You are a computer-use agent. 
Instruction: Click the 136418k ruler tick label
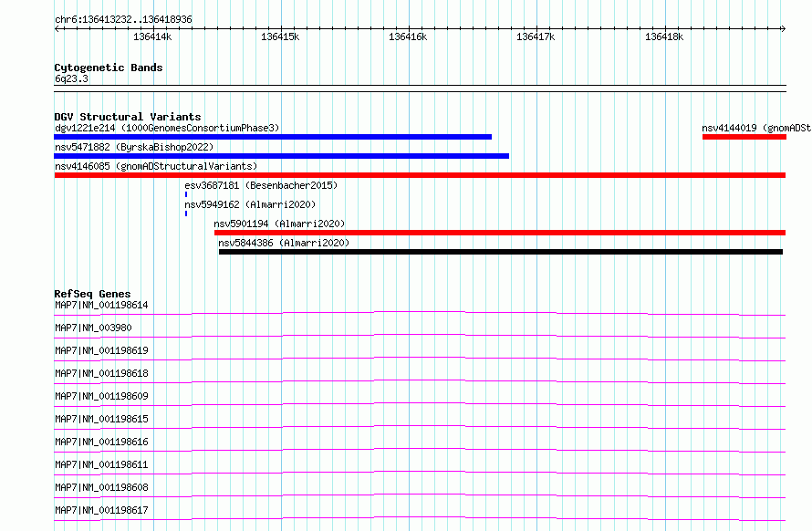point(664,36)
